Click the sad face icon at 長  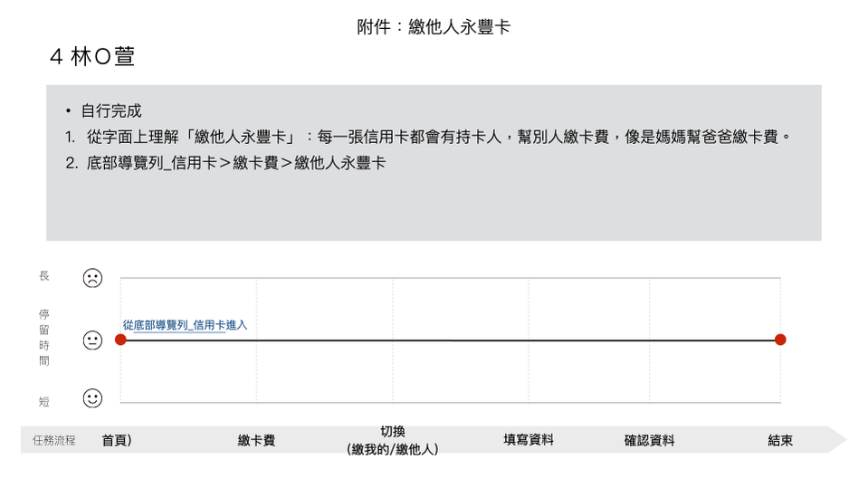[x=92, y=278]
